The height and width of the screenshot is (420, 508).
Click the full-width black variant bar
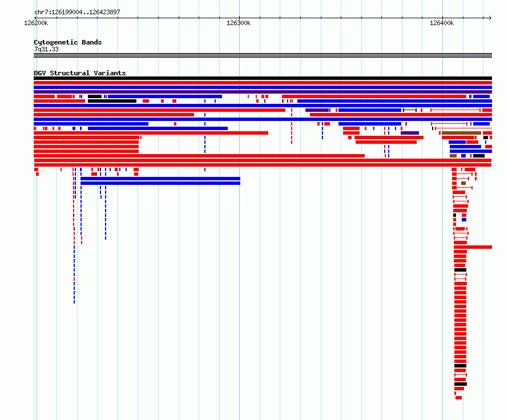[263, 78]
